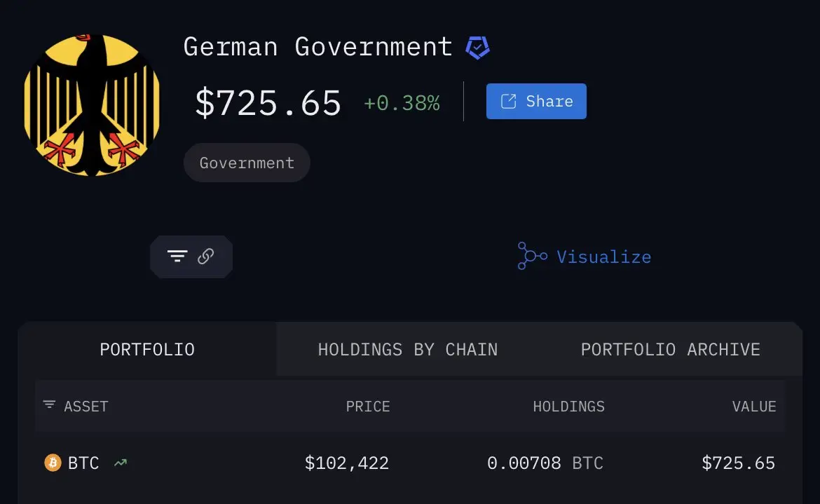Click the 0.00708 BTC holdings value
Screen dimensions: 820x504
545,463
